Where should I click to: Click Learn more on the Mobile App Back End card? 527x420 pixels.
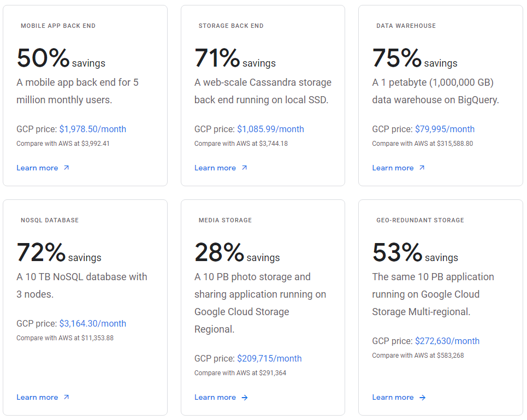37,168
